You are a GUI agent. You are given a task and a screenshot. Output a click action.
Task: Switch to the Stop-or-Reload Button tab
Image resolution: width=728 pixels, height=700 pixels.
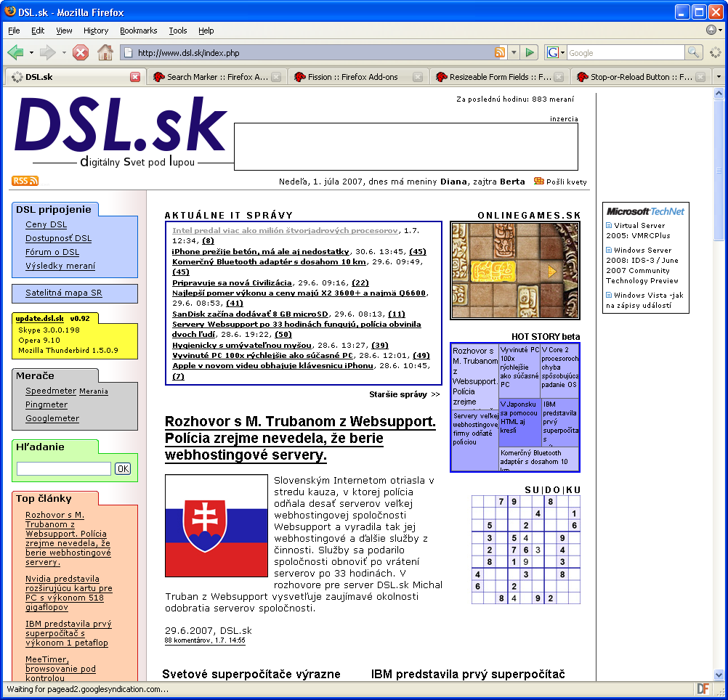[642, 77]
